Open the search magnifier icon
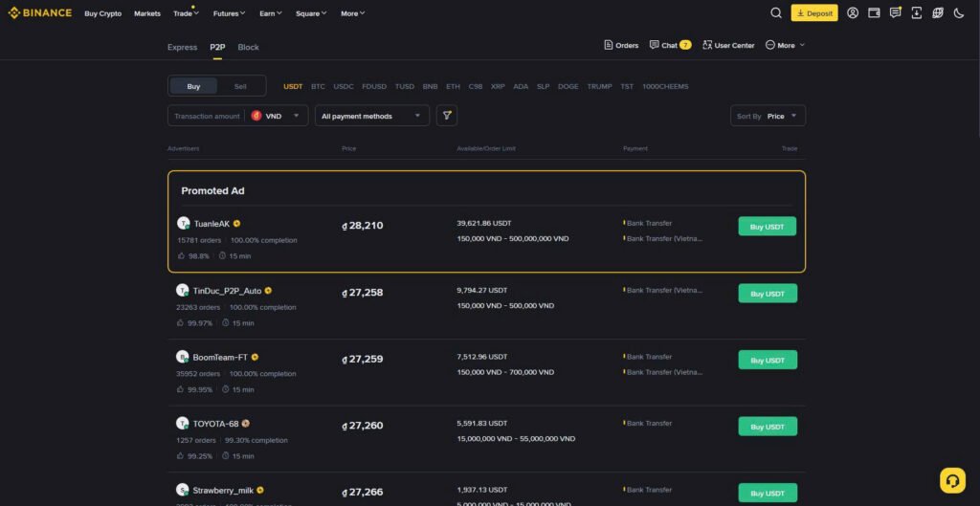Screen dimensions: 980x506 (x=776, y=13)
